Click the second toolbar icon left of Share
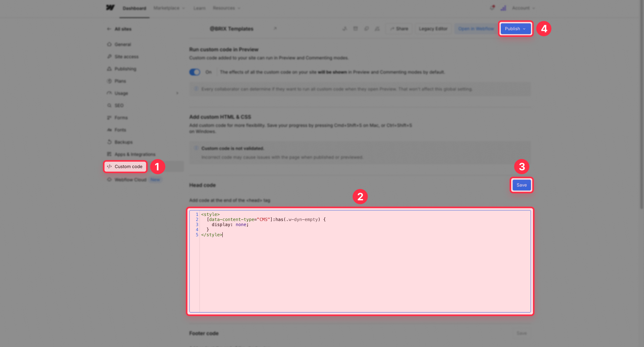Screen dimensions: 644x347 pyautogui.click(x=356, y=29)
